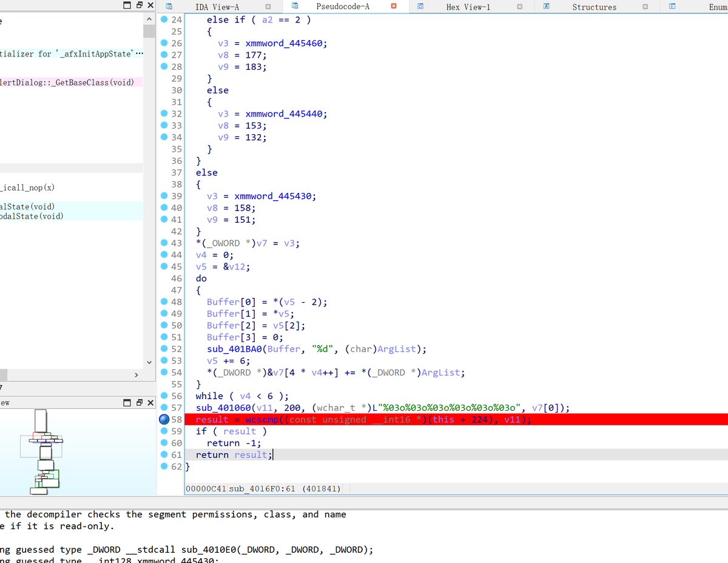Click 'else if ( a2 == 2 )' on line 24

[259, 19]
